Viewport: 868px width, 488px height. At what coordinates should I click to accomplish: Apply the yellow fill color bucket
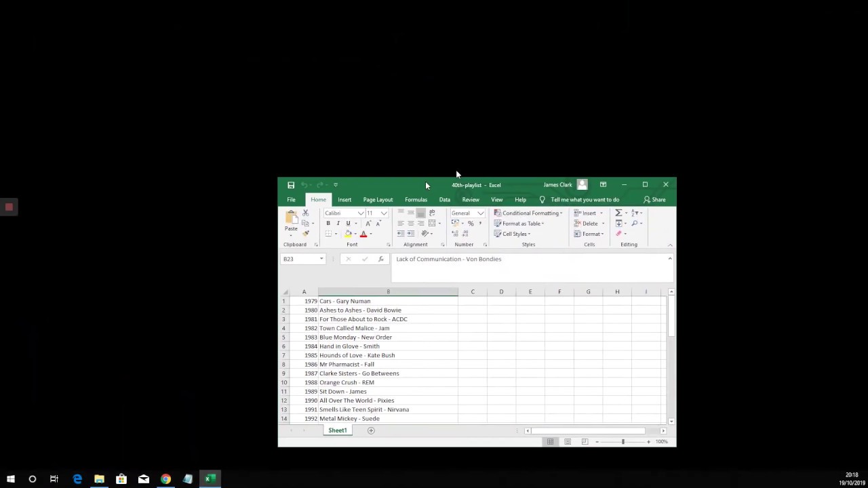348,233
